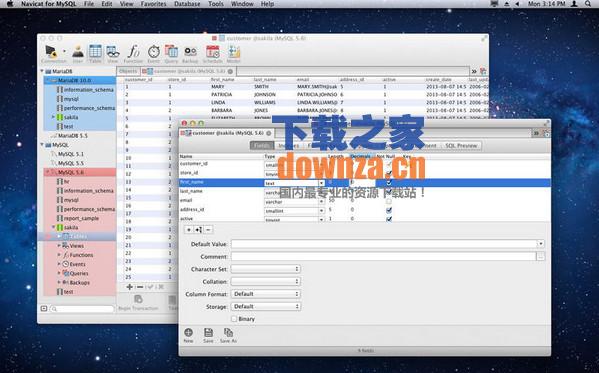Open the Collation dropdown

click(266, 281)
